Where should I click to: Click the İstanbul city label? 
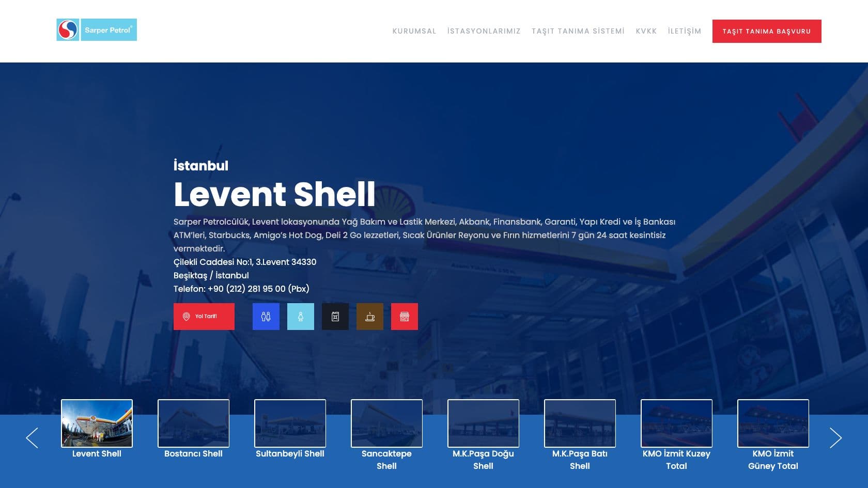coord(201,165)
